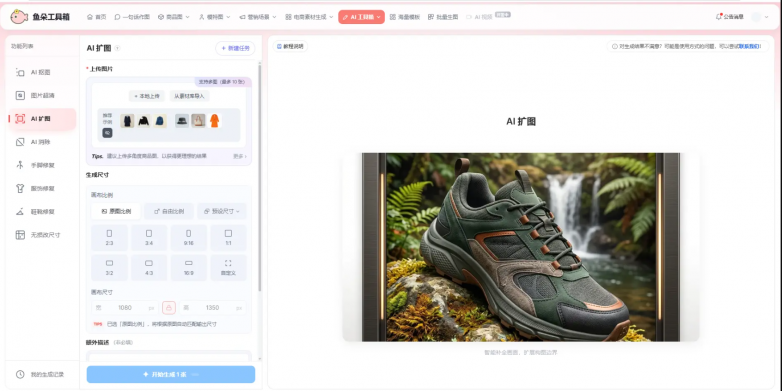Click the 额外描述 text area

pos(169,356)
